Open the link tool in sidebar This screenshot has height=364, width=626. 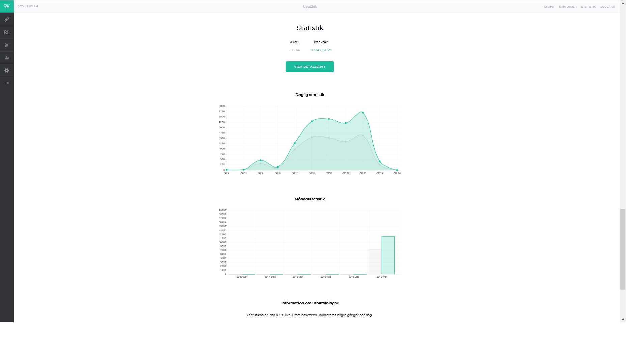pos(7,20)
